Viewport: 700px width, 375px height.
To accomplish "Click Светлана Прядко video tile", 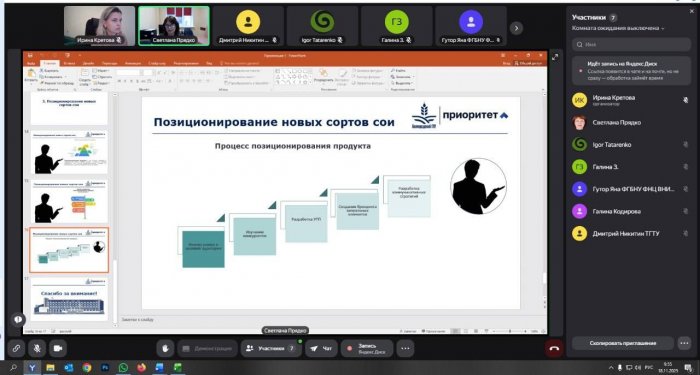I will pos(174,26).
